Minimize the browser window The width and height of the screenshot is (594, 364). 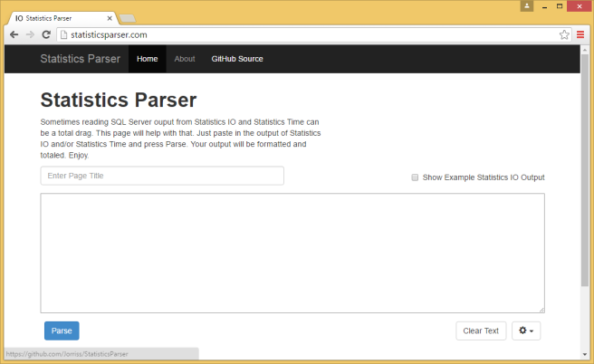(x=544, y=6)
